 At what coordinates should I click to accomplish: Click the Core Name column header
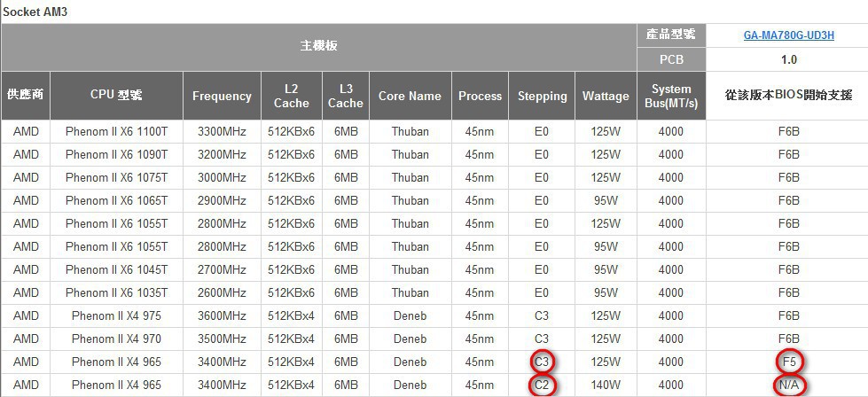click(411, 96)
